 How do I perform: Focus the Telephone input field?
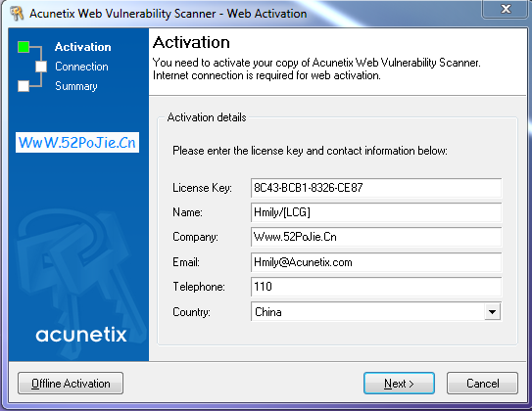pyautogui.click(x=376, y=287)
